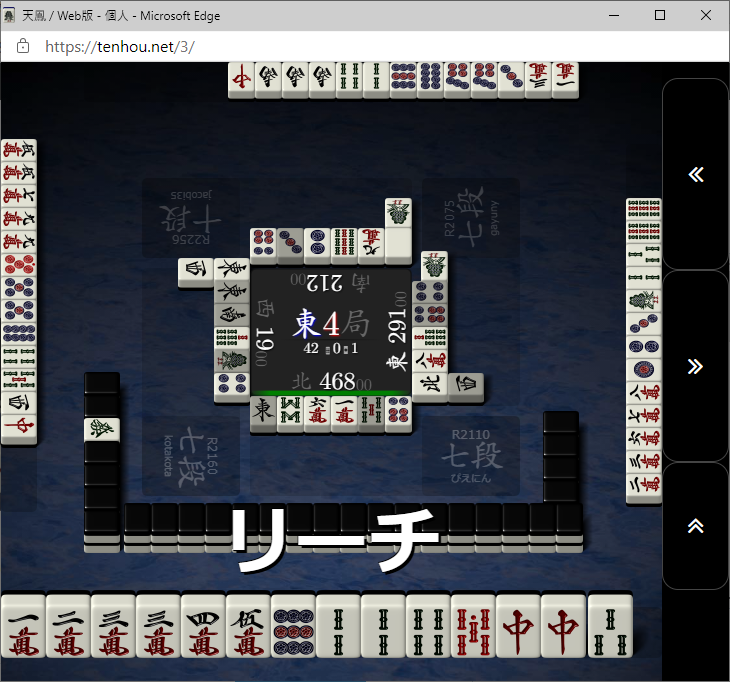Select the red 5-sou tile in bottom hand
Viewport: 730px width, 682px height.
[473, 626]
